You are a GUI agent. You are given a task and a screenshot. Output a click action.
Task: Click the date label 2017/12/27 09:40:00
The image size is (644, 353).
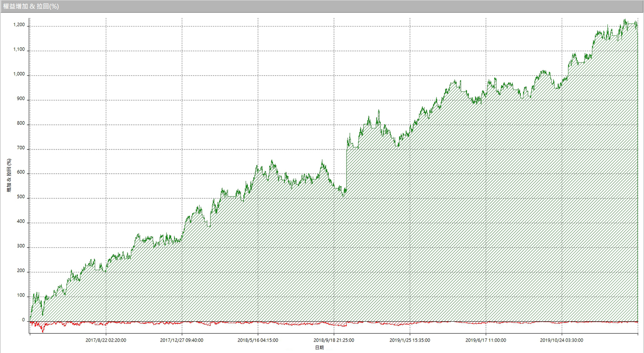pyautogui.click(x=182, y=340)
